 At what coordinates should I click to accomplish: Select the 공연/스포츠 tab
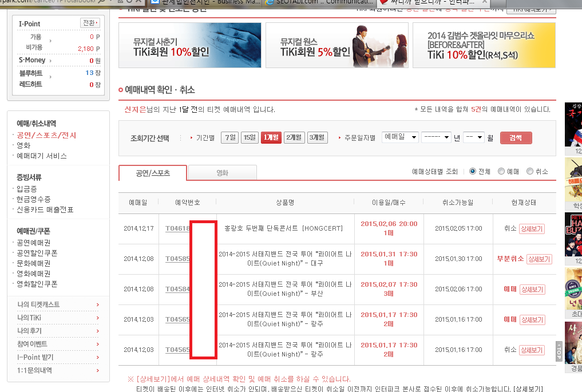point(153,172)
